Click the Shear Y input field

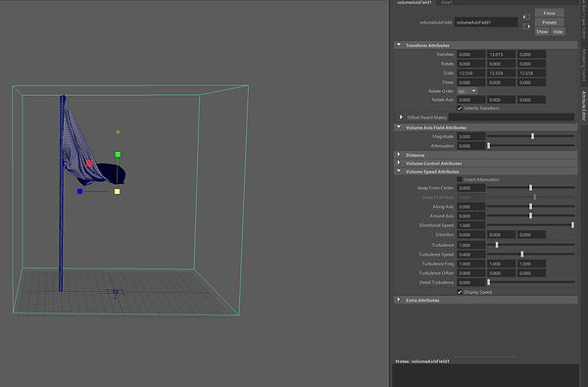point(501,82)
